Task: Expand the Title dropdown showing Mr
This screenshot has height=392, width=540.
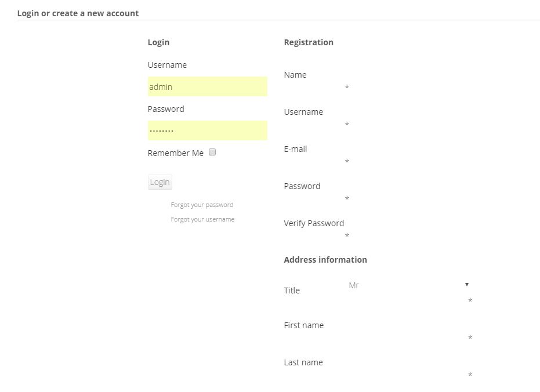Action: pos(408,285)
